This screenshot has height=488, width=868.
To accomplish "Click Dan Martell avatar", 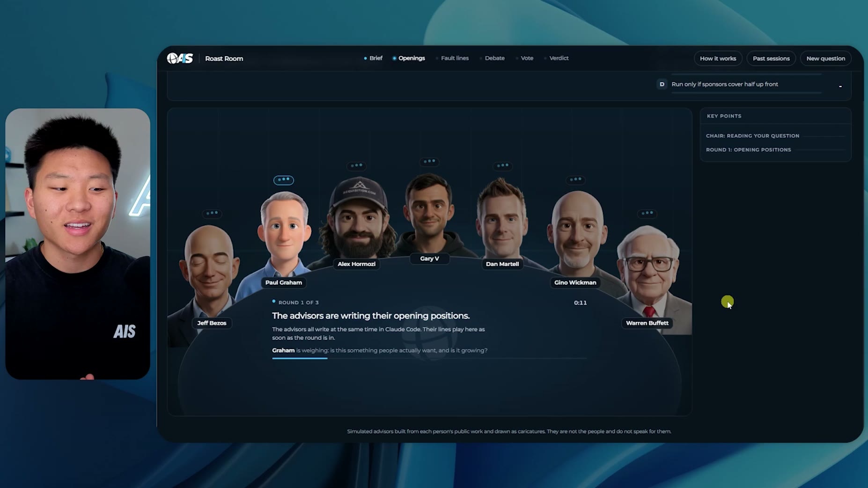I will (x=502, y=218).
